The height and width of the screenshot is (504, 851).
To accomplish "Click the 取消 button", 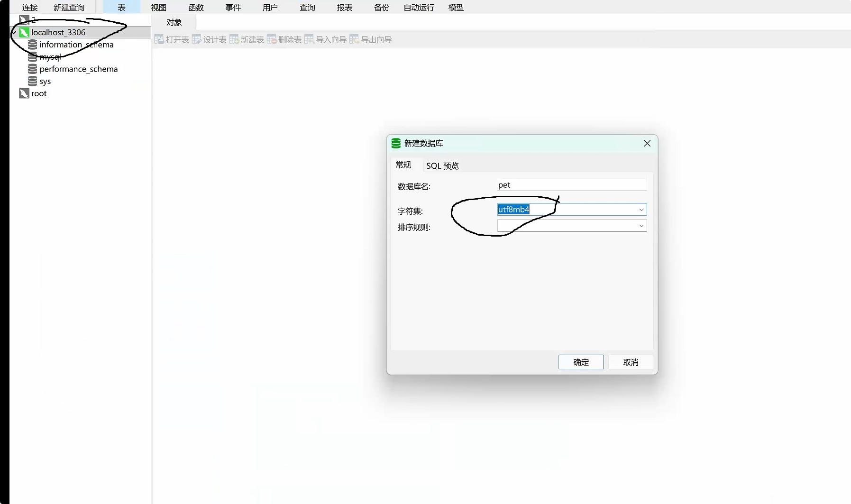I will pos(631,362).
